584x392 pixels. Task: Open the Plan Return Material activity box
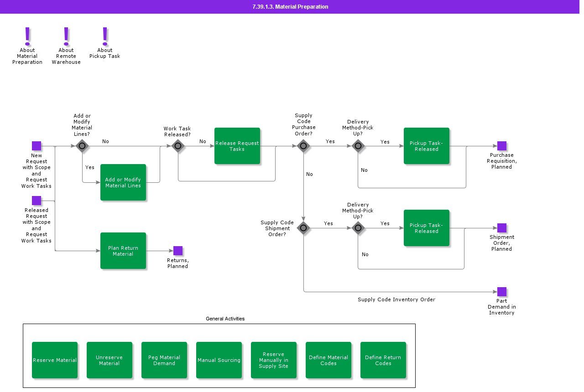(123, 251)
